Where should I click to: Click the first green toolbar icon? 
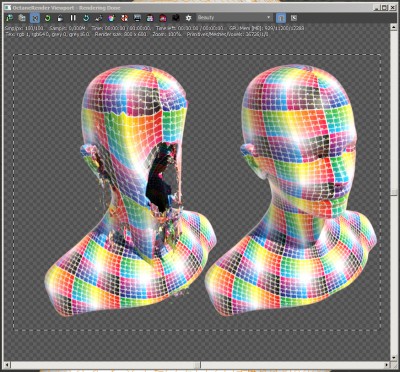pos(9,18)
